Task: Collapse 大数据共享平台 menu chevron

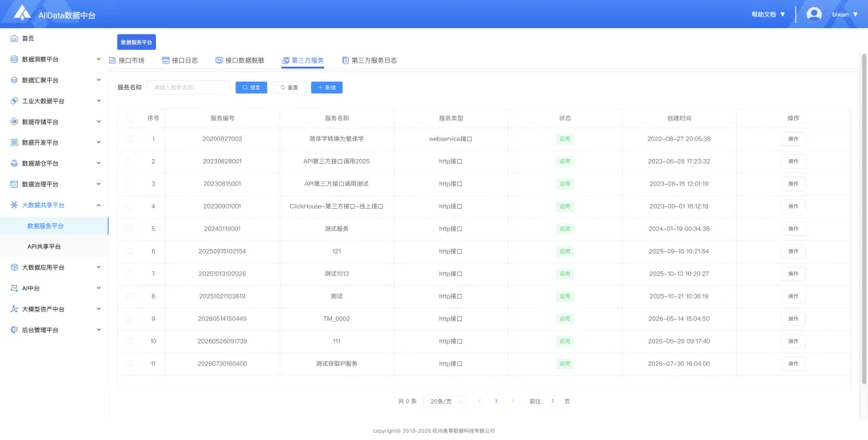Action: click(99, 205)
